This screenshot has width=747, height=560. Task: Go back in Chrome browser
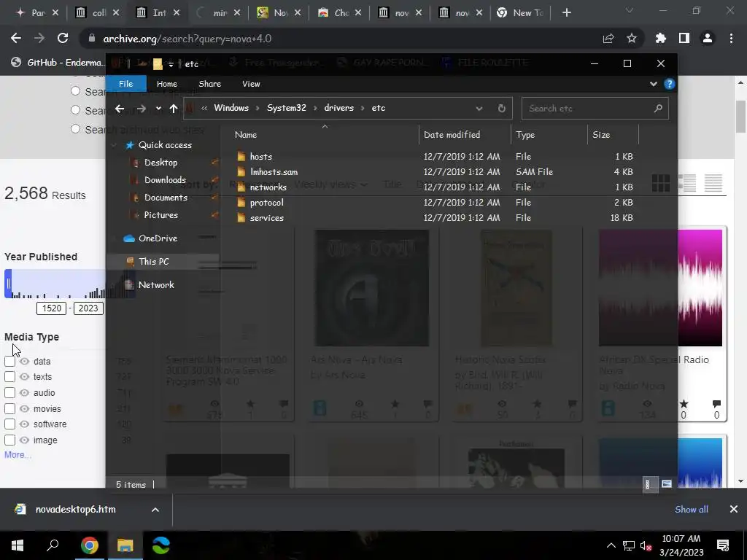pos(16,39)
